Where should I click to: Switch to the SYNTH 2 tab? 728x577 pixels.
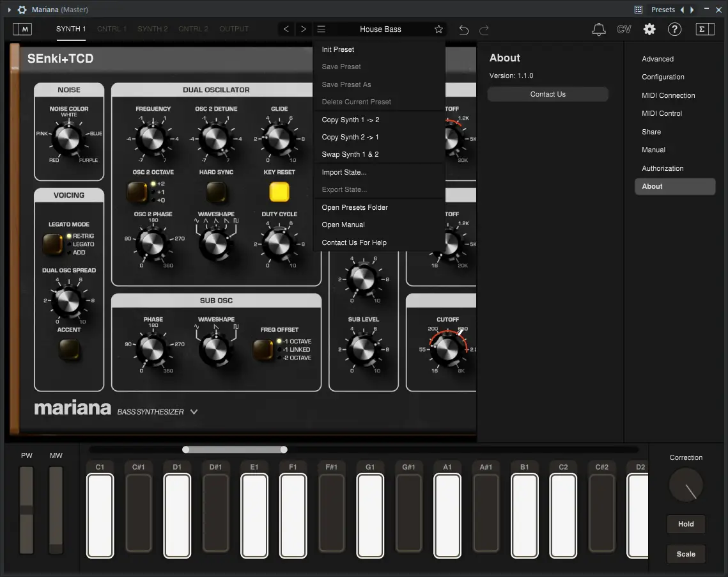(152, 29)
